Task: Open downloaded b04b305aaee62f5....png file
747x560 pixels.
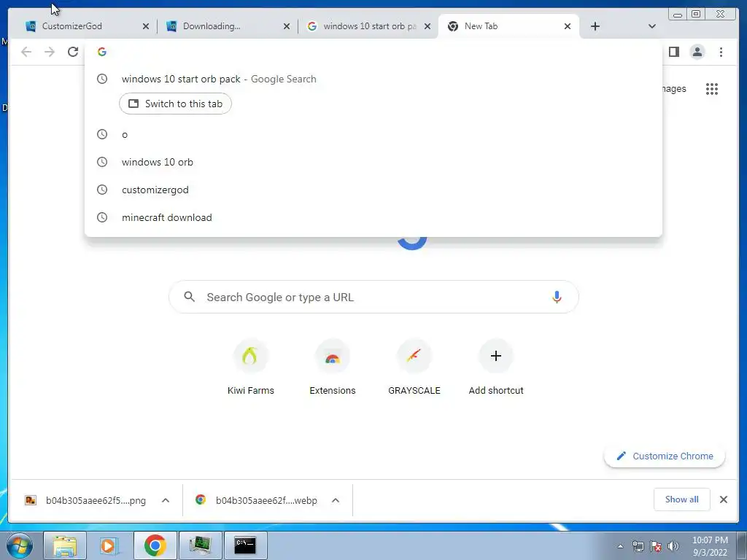Action: 86,500
